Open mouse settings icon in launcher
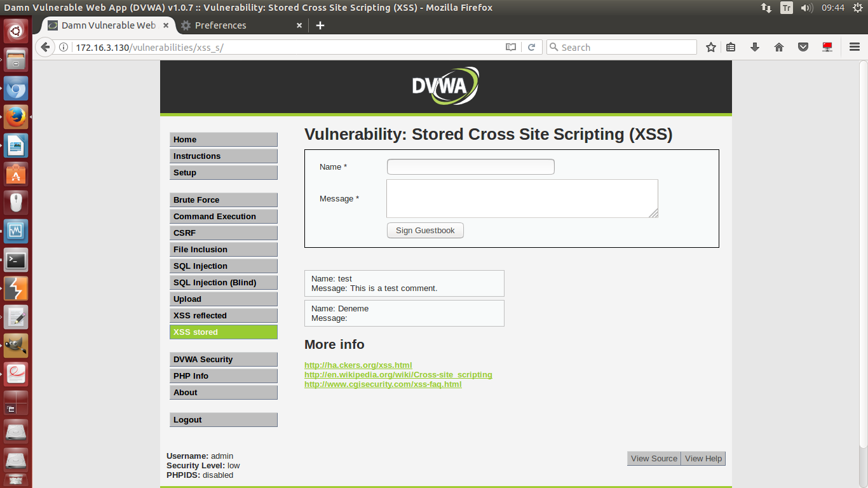Image resolution: width=868 pixels, height=488 pixels. tap(16, 203)
